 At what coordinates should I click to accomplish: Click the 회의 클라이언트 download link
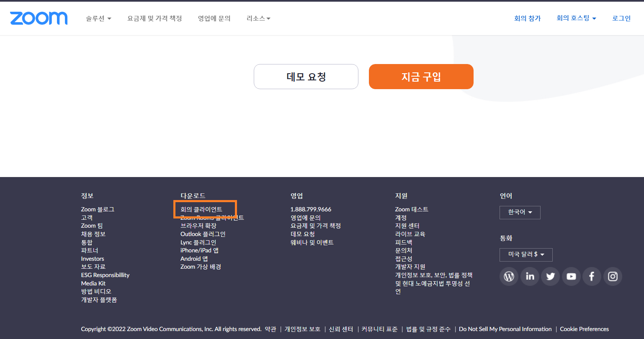click(x=201, y=209)
